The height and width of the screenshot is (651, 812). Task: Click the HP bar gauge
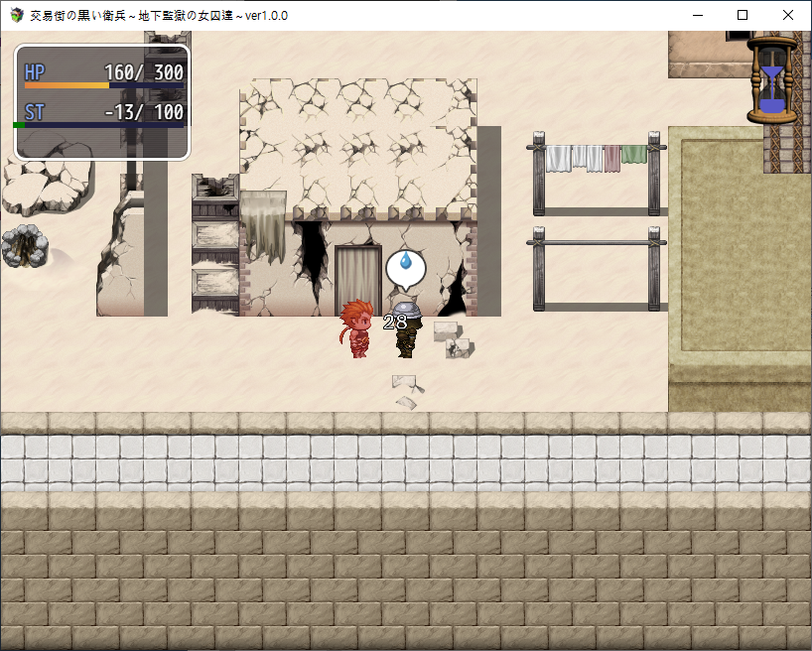103,85
